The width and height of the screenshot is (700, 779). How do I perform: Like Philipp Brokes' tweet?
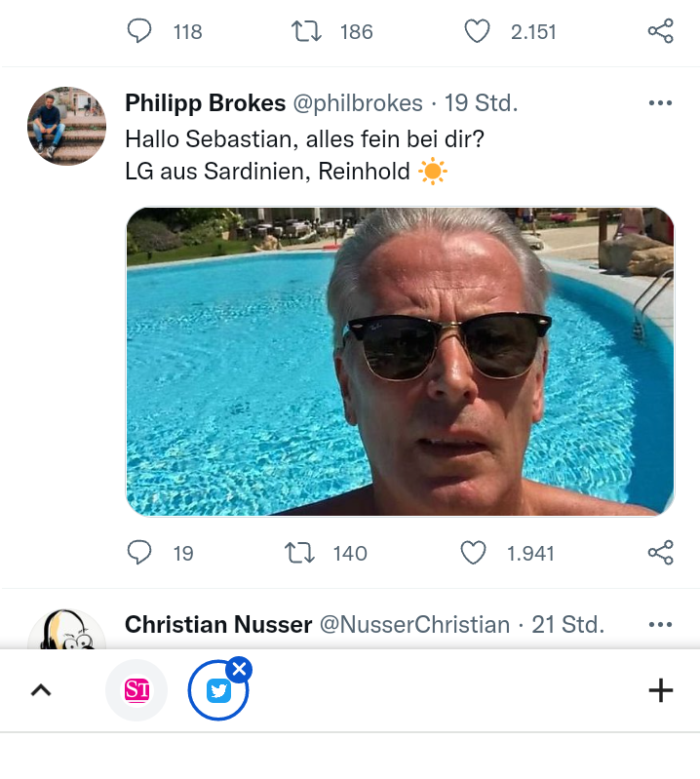(473, 553)
